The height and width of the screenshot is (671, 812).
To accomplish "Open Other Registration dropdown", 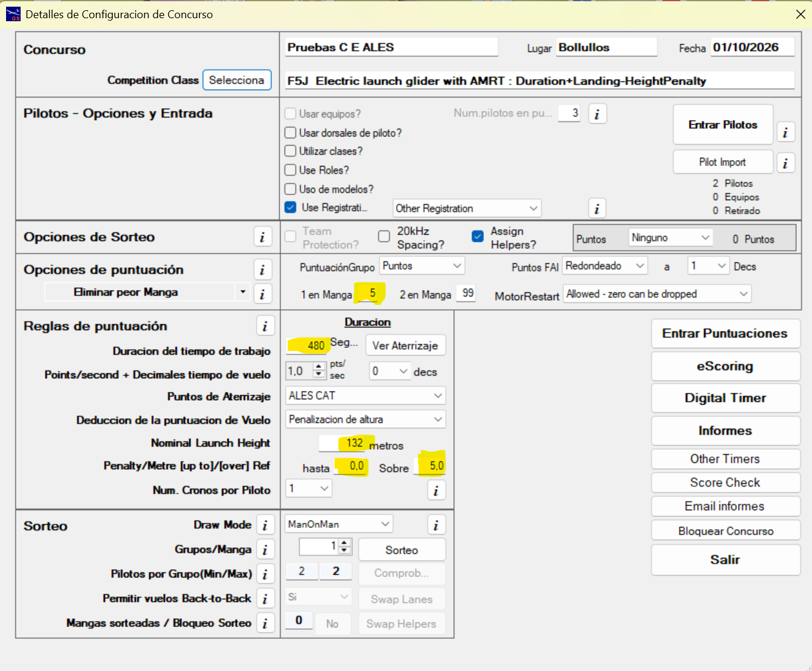I will point(467,209).
